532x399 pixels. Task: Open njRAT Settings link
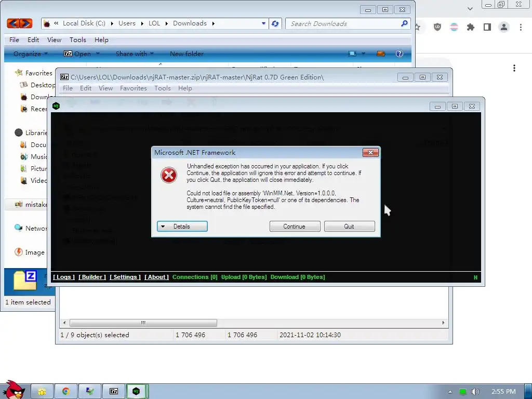pyautogui.click(x=125, y=277)
